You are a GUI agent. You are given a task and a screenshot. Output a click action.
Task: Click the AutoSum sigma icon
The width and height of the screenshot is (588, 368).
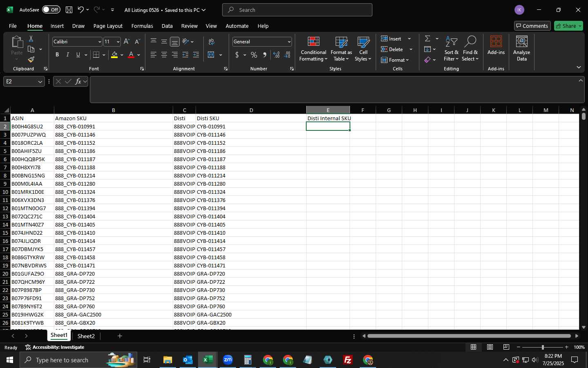point(428,38)
